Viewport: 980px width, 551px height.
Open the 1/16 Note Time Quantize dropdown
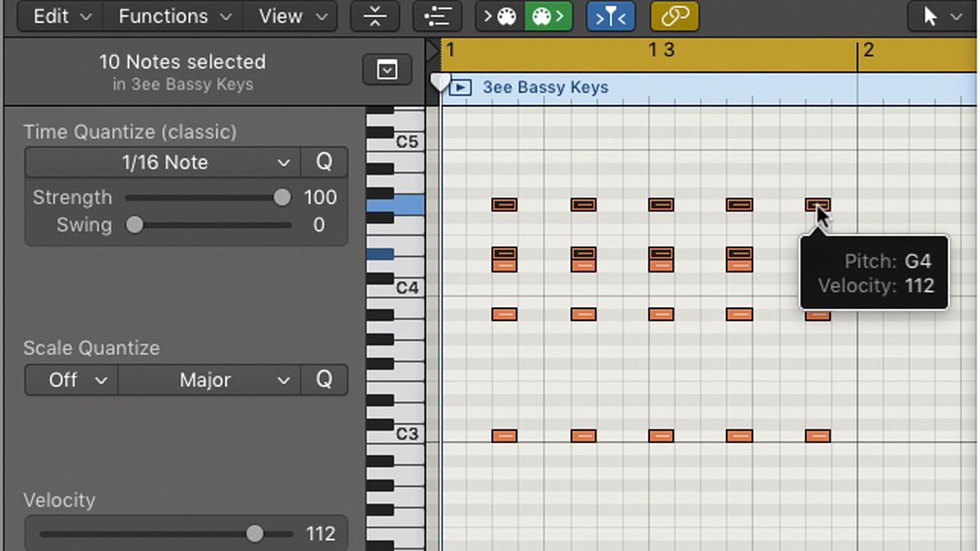[x=161, y=162]
